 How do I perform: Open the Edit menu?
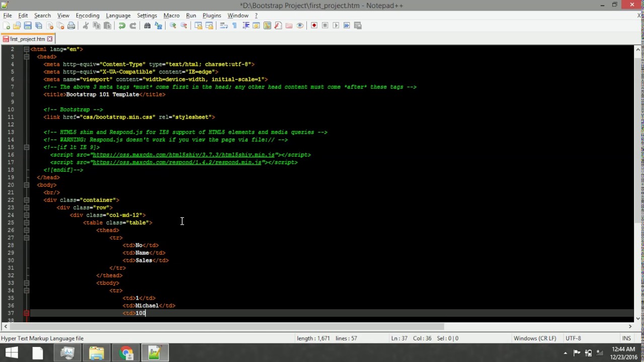click(x=23, y=16)
